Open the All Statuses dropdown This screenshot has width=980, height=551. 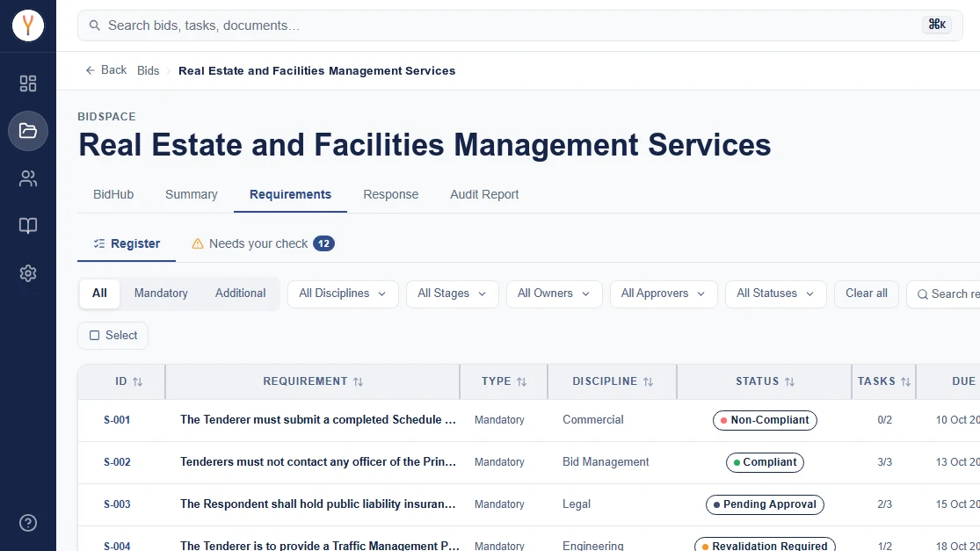point(775,294)
